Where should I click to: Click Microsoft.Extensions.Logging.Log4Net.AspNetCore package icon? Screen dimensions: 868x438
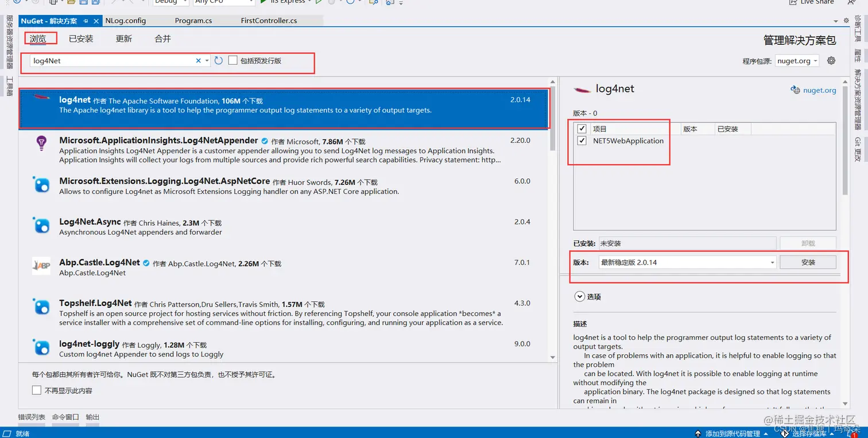41,184
